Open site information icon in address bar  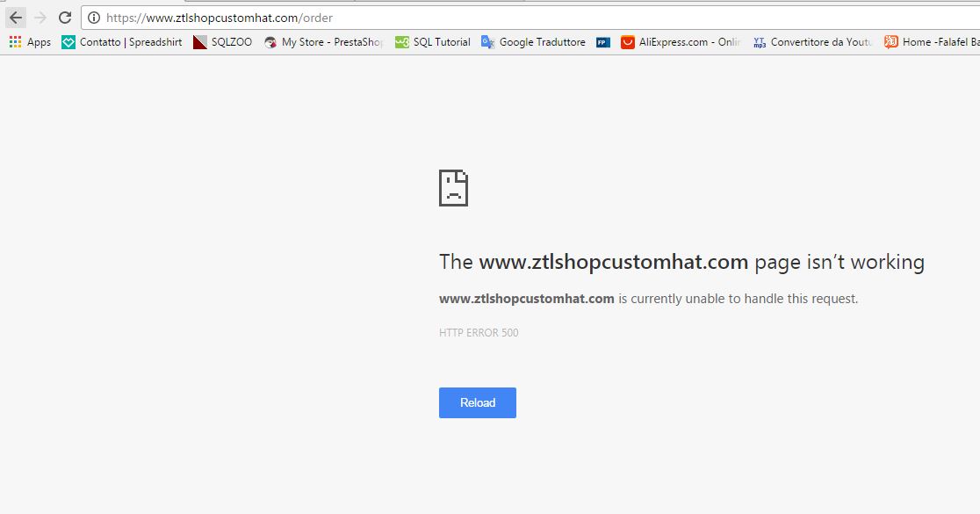(94, 18)
